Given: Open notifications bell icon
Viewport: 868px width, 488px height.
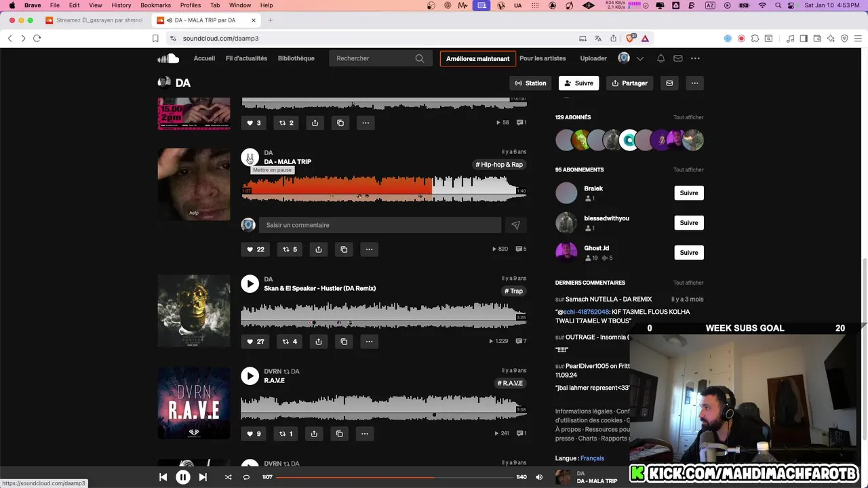Looking at the screenshot, I should [660, 58].
